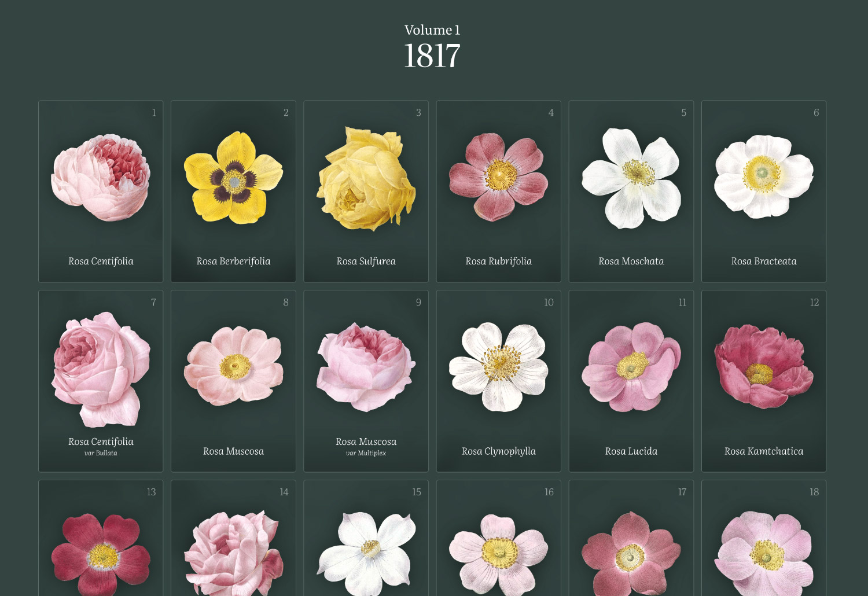View card number 17 with rose-red flower
This screenshot has width=868, height=596.
(631, 538)
